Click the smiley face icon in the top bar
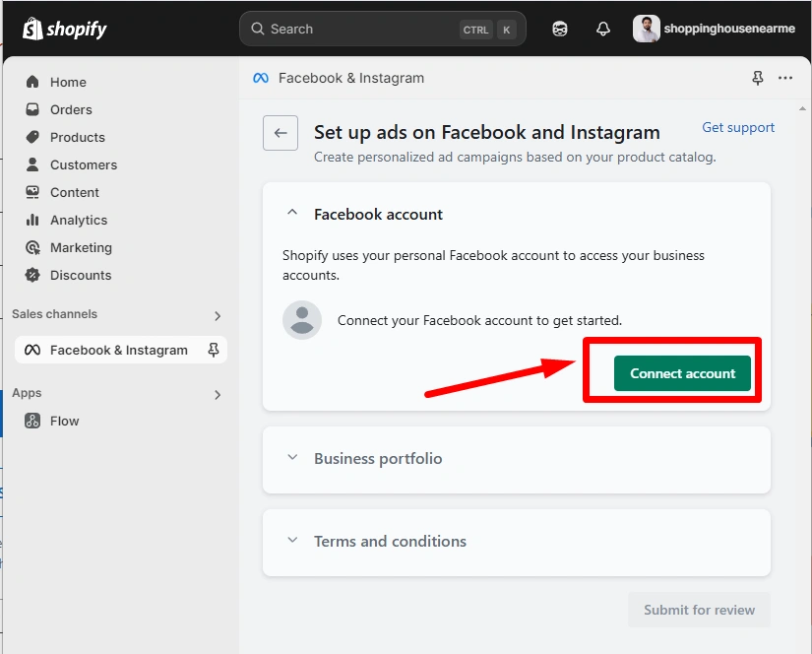This screenshot has width=812, height=654. (559, 29)
